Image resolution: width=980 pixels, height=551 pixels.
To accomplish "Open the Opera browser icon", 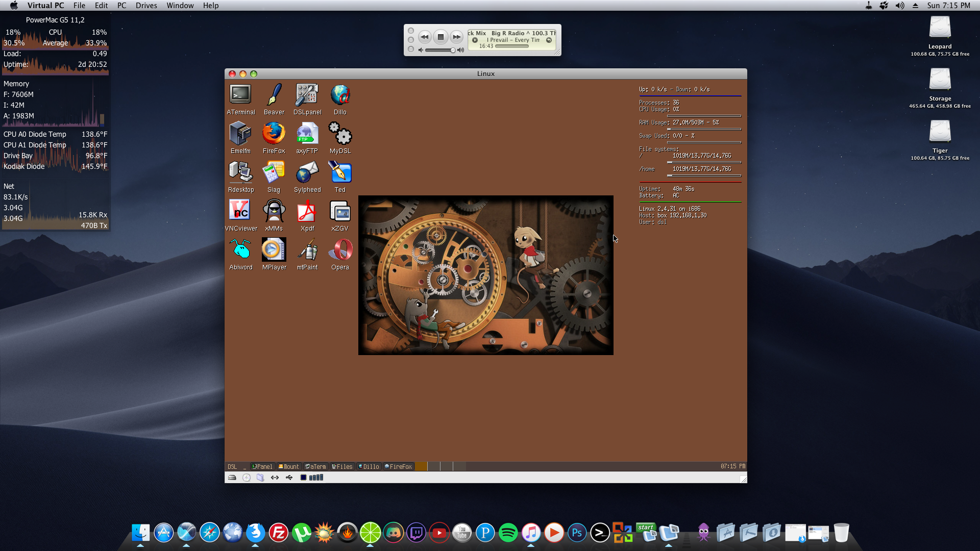I will coord(340,250).
